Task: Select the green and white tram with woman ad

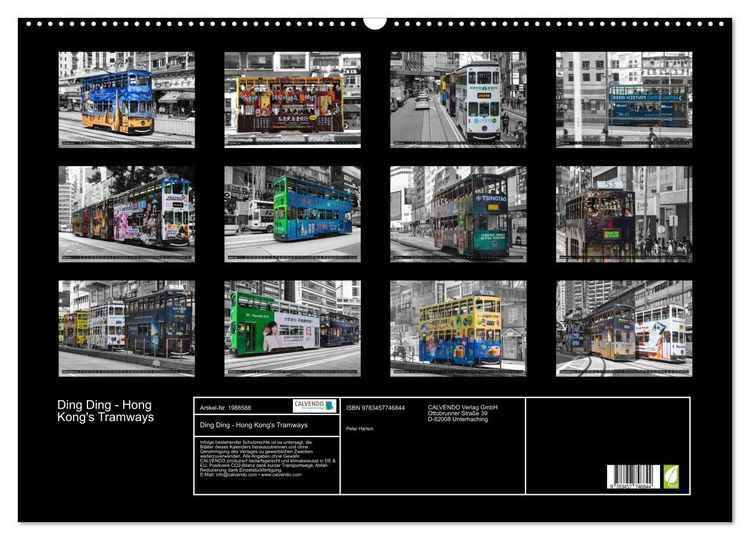Action: pyautogui.click(x=292, y=328)
